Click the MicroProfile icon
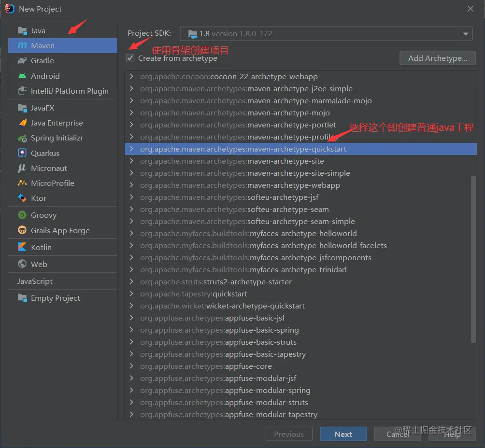 tap(22, 183)
